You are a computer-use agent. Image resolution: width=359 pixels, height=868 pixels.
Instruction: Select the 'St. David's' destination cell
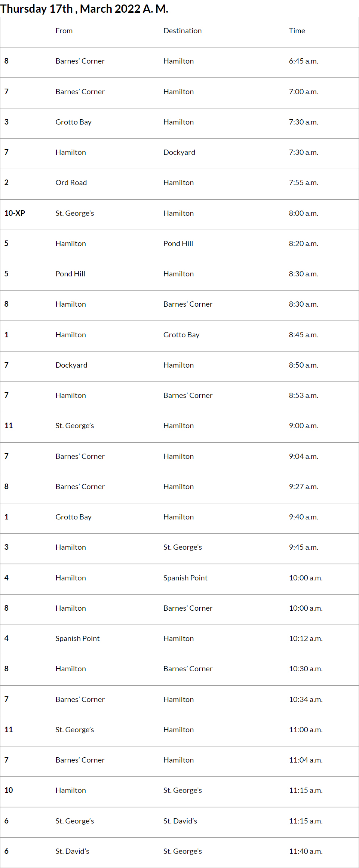(x=180, y=821)
